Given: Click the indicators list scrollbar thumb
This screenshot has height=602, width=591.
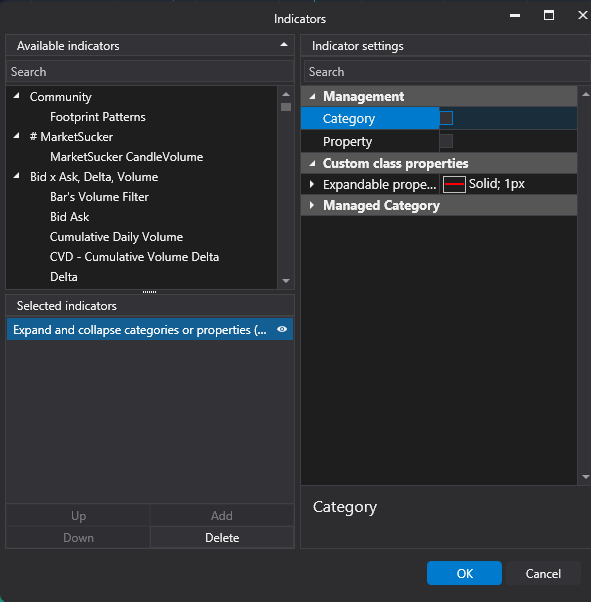Looking at the screenshot, I should pyautogui.click(x=286, y=107).
